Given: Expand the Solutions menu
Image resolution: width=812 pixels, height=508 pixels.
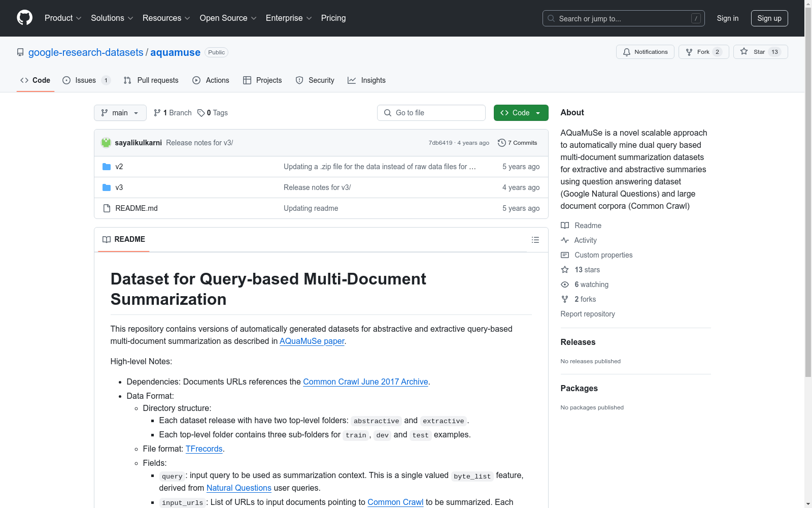Looking at the screenshot, I should coord(112,18).
